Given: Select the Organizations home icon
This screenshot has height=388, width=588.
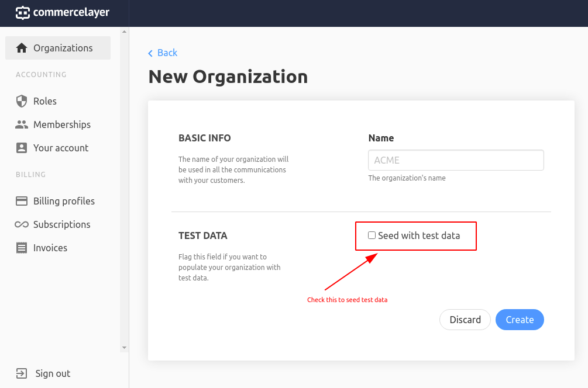Looking at the screenshot, I should pyautogui.click(x=20, y=48).
